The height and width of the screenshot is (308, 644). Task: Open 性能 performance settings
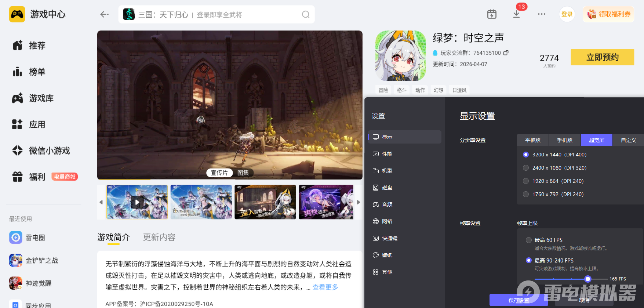tap(405, 154)
